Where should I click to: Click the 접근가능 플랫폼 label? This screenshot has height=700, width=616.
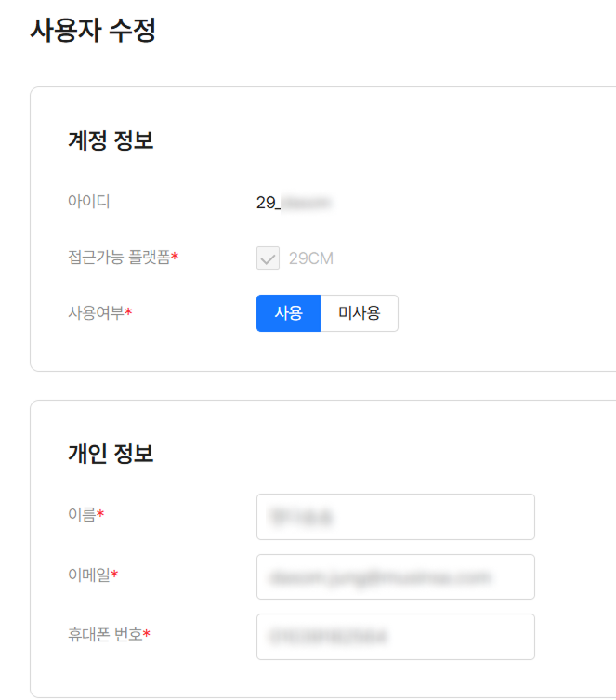(119, 258)
